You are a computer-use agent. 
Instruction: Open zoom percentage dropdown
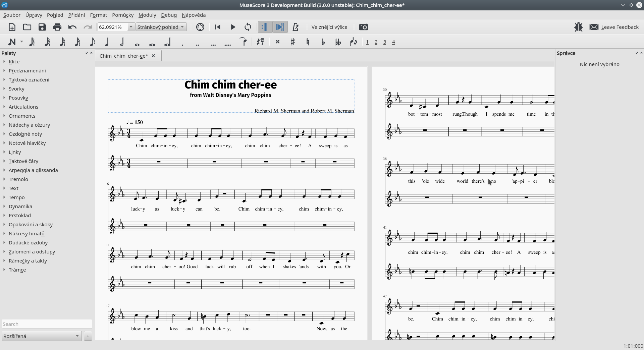(131, 27)
